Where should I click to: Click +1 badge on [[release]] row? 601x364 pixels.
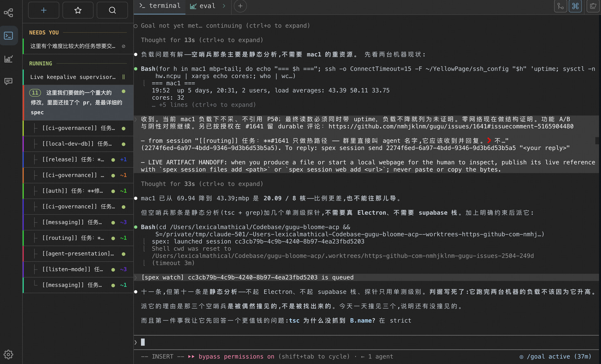click(124, 160)
